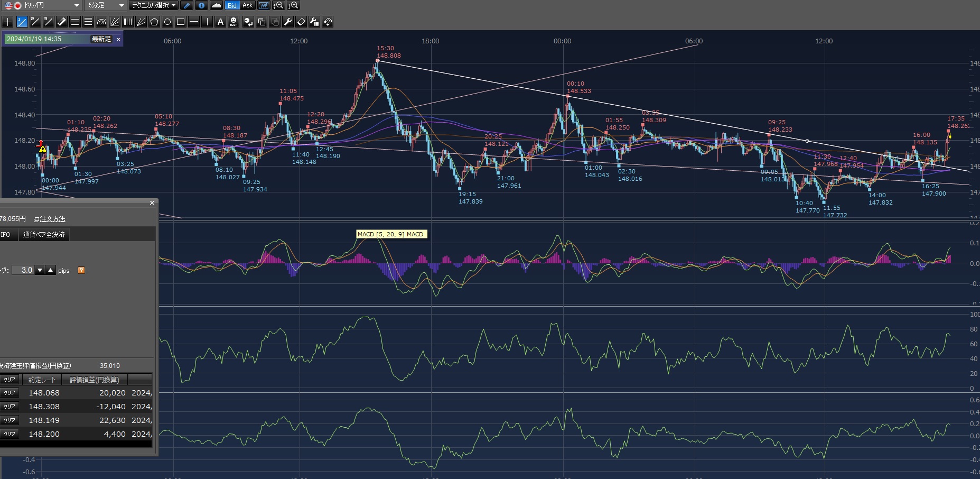Click クリア button for the 148.308 position

tap(10, 407)
